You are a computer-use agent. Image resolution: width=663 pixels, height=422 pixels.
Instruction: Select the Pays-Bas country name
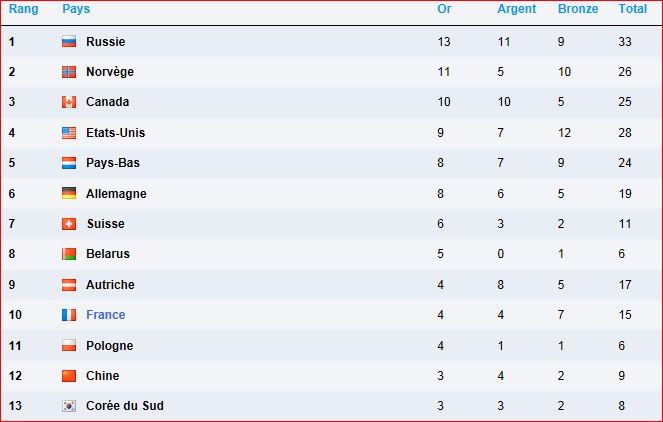pyautogui.click(x=113, y=163)
